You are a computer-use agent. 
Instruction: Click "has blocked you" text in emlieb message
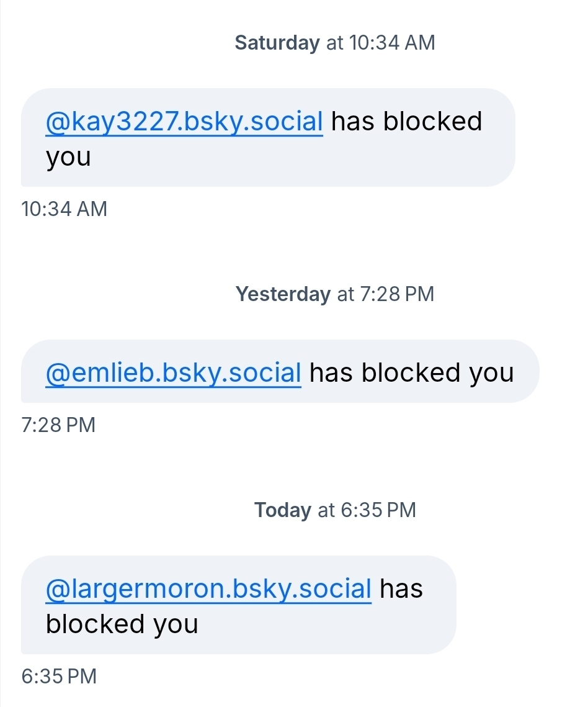(411, 372)
